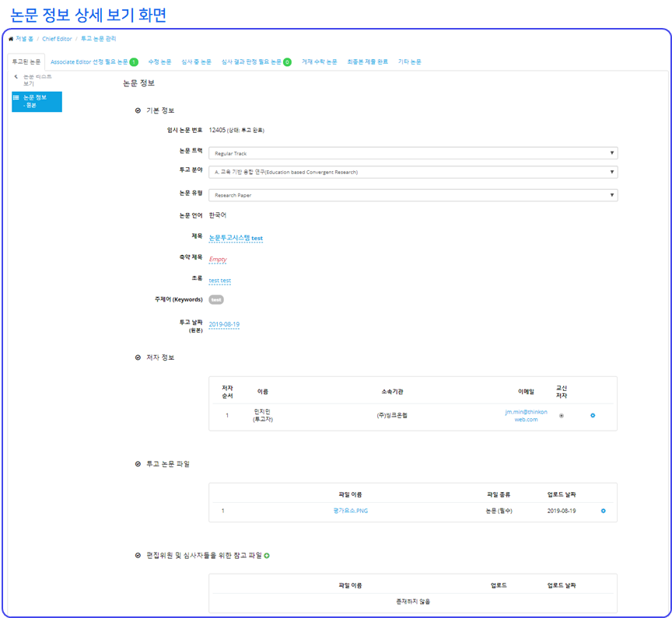Select the 투고된 논문 tab
The width and height of the screenshot is (672, 618).
26,61
